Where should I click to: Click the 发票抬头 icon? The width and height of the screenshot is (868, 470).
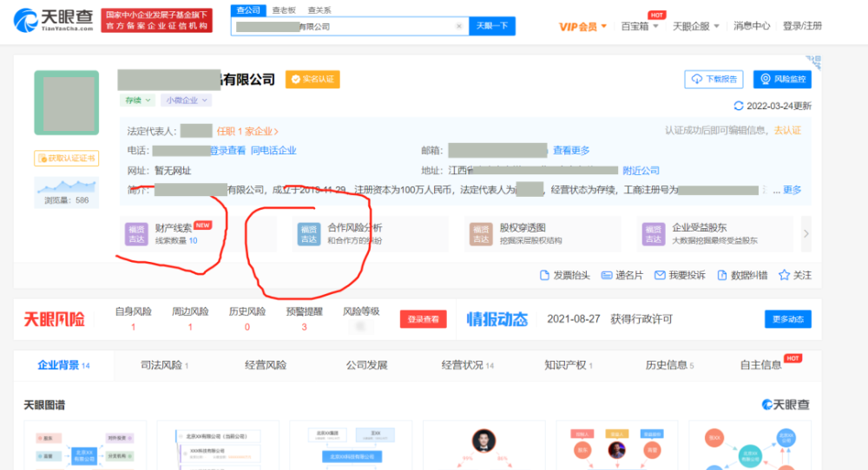(544, 276)
